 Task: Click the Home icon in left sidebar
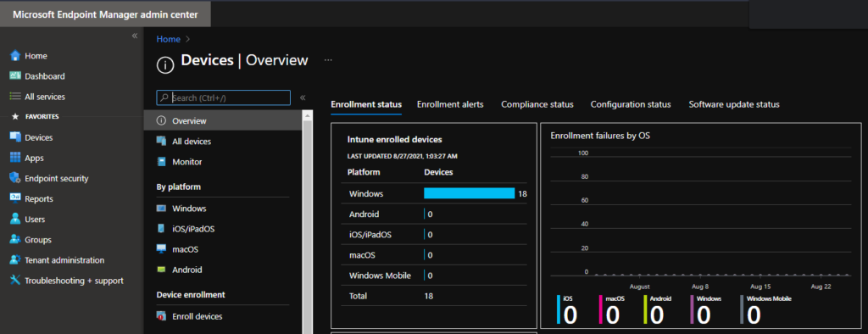[15, 55]
